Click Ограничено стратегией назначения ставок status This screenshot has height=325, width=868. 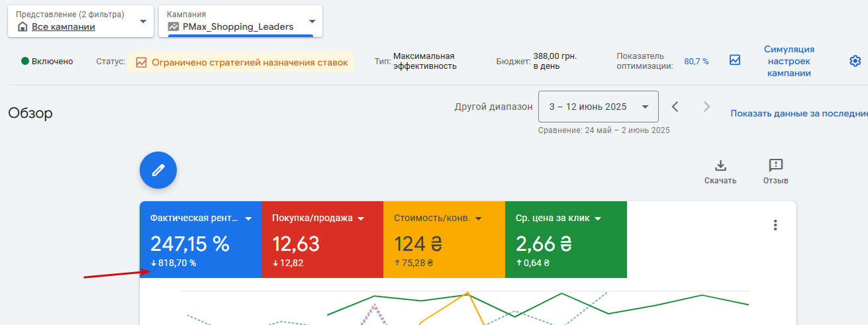click(x=250, y=63)
